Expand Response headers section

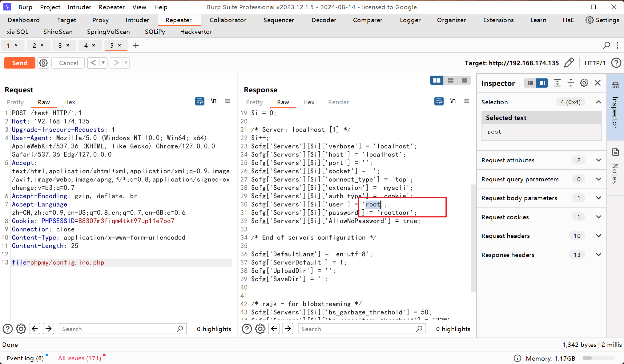pos(598,255)
